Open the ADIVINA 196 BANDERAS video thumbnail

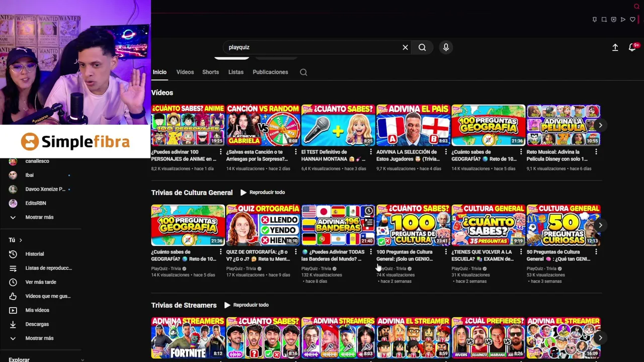pos(338,225)
